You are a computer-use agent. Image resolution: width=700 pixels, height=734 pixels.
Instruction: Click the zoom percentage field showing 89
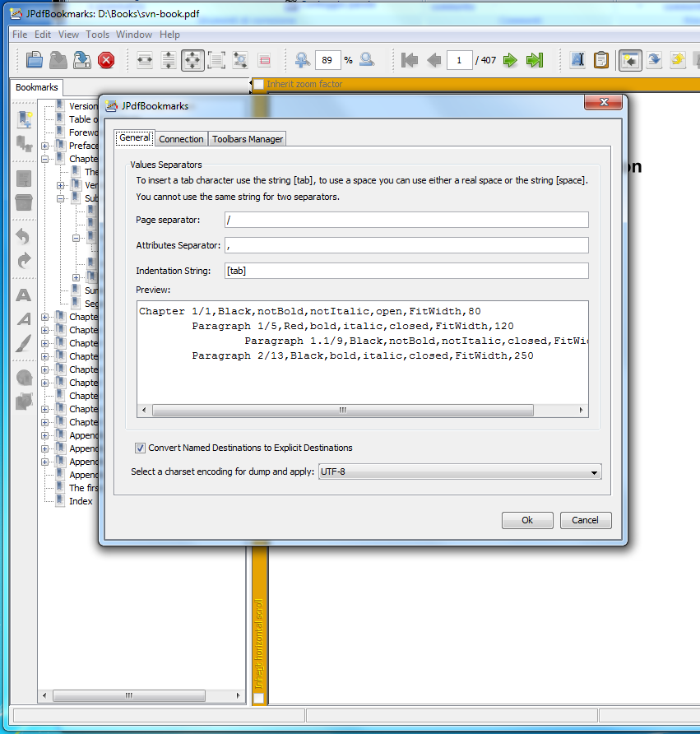point(327,60)
